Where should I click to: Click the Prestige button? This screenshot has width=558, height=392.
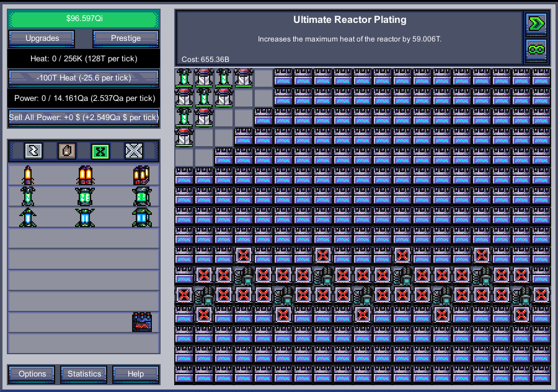126,38
